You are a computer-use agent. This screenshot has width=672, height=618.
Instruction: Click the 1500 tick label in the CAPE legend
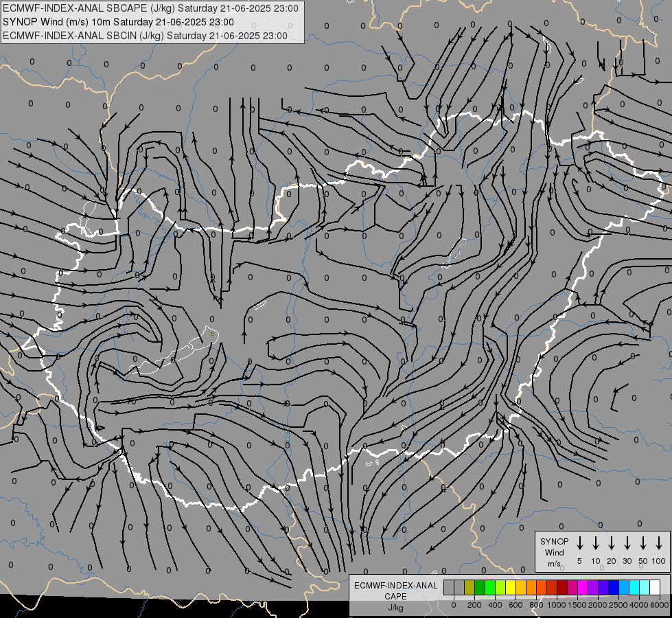(577, 605)
